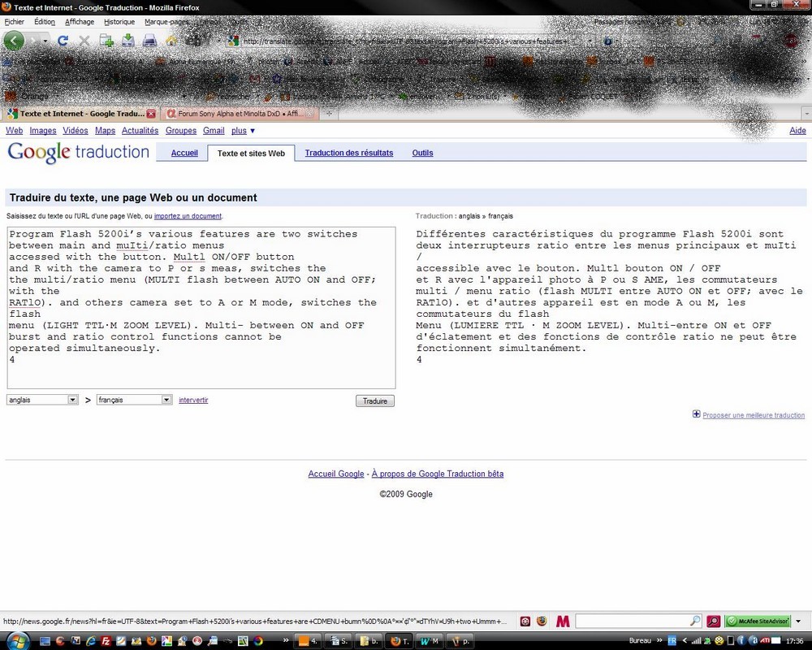
Task: Open the Outils tab
Action: (422, 153)
